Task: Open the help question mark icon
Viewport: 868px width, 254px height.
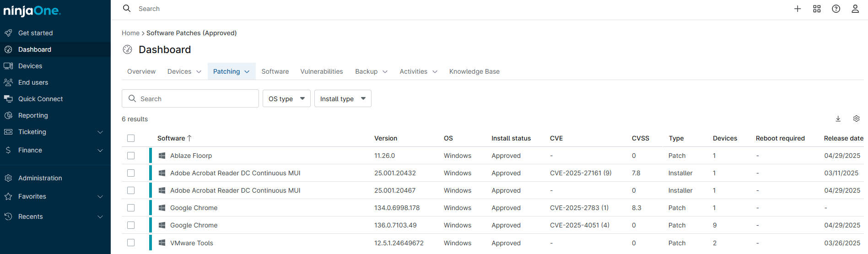Action: (836, 9)
